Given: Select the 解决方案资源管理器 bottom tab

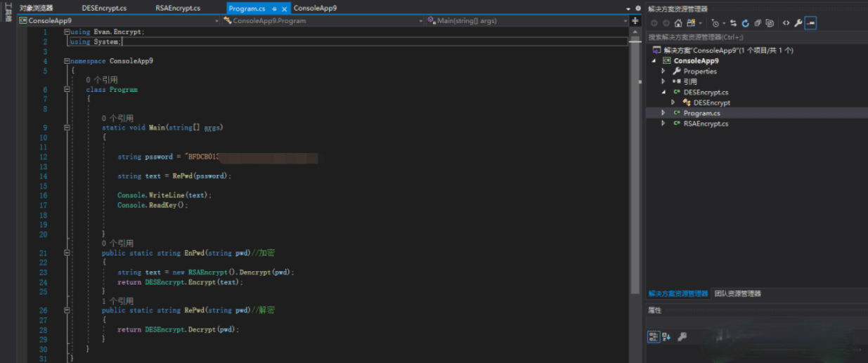Looking at the screenshot, I should 678,293.
